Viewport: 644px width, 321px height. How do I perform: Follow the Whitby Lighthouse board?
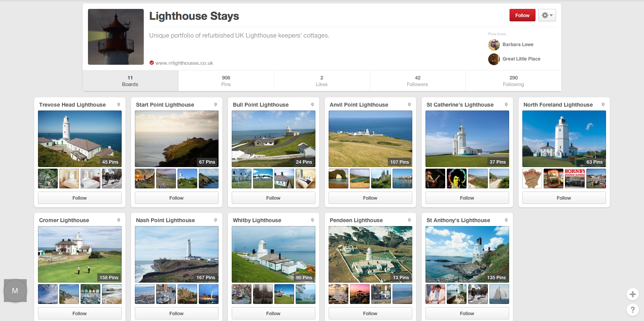click(x=273, y=313)
